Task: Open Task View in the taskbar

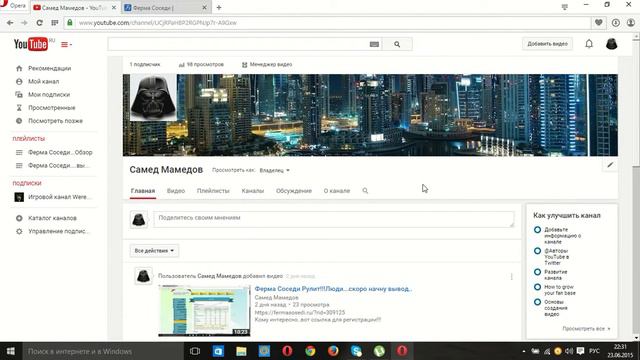Action: pos(195,351)
